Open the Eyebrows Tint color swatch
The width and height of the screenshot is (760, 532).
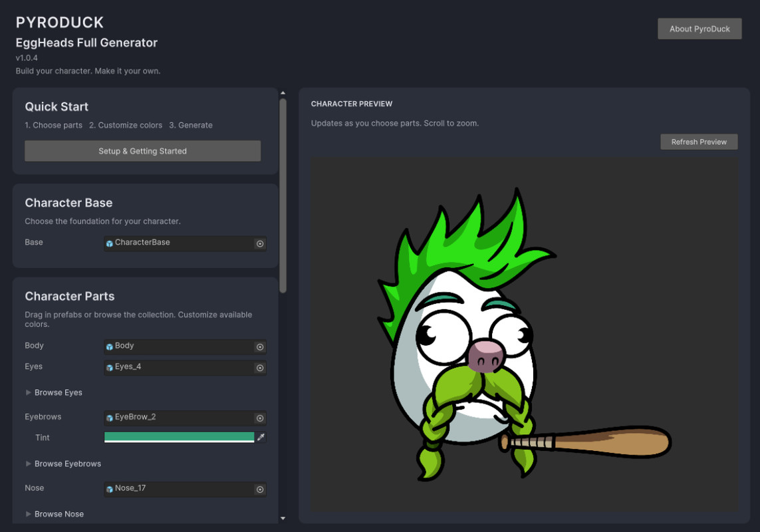[179, 437]
